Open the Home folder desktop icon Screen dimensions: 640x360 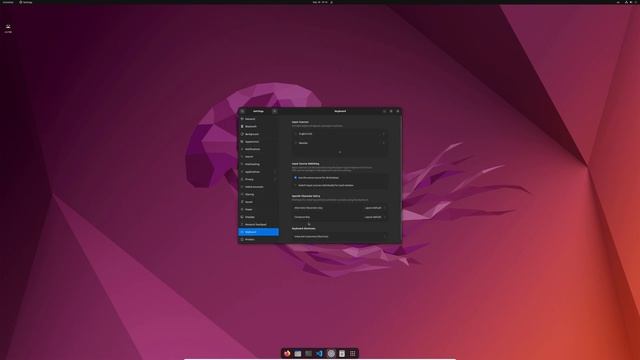pyautogui.click(x=8, y=28)
